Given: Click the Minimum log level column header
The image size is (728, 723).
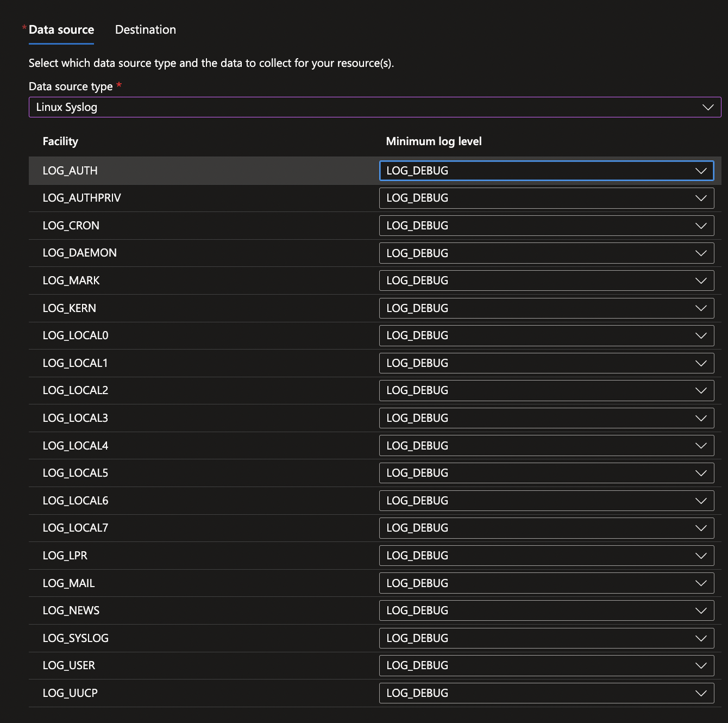Looking at the screenshot, I should pos(434,141).
